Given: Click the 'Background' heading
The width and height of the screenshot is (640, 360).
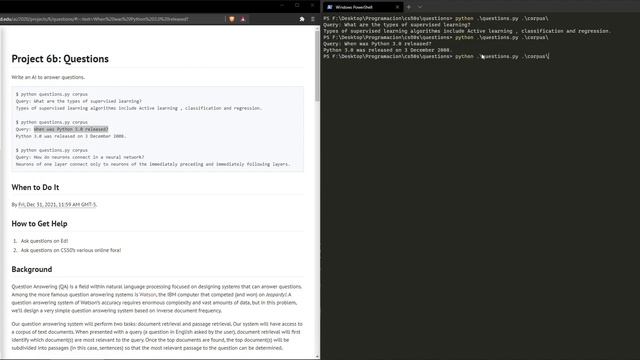Looking at the screenshot, I should tap(32, 269).
